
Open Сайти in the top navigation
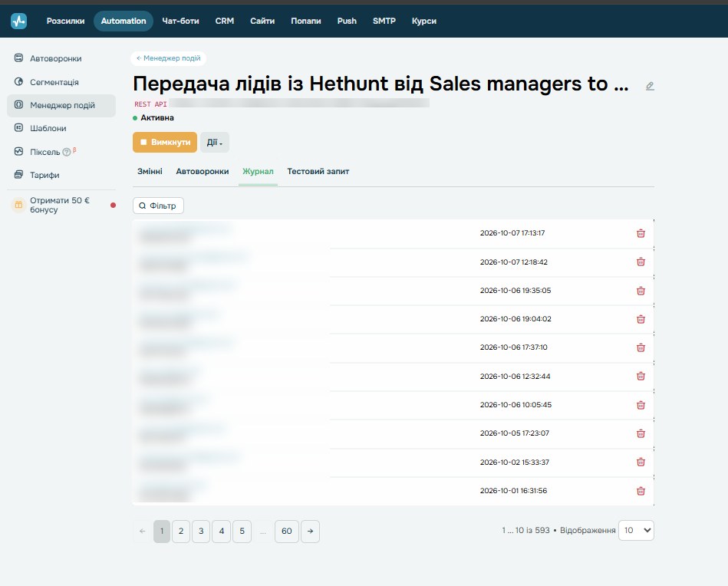(x=262, y=21)
